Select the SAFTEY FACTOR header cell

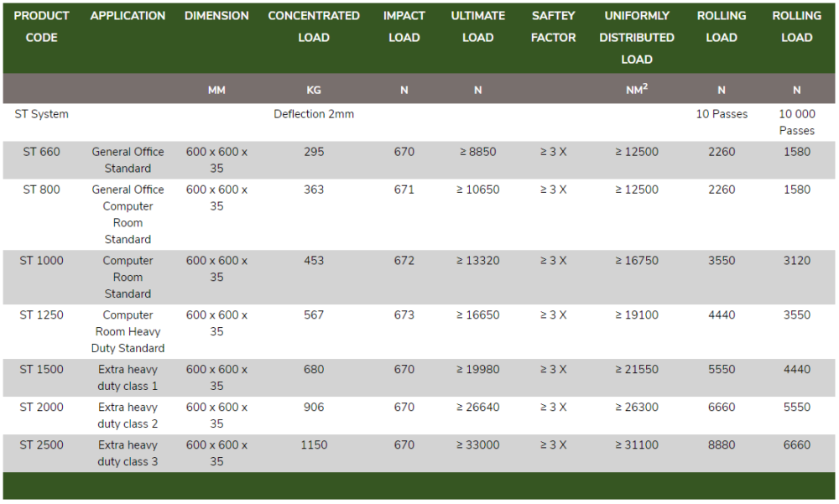[553, 27]
